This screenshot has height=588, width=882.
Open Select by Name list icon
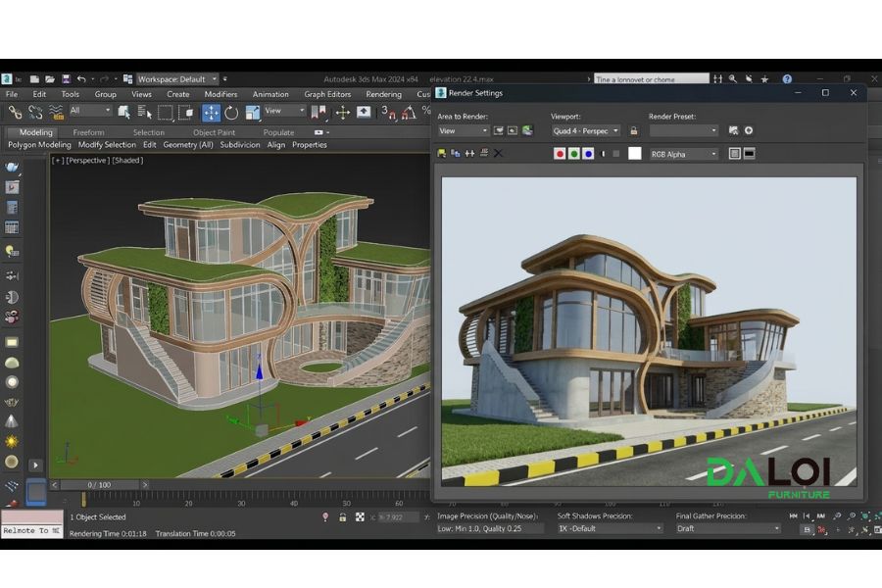coord(145,113)
